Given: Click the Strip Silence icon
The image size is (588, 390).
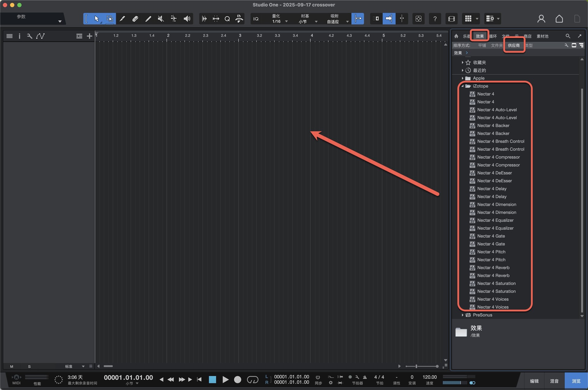Looking at the screenshot, I should (x=216, y=19).
